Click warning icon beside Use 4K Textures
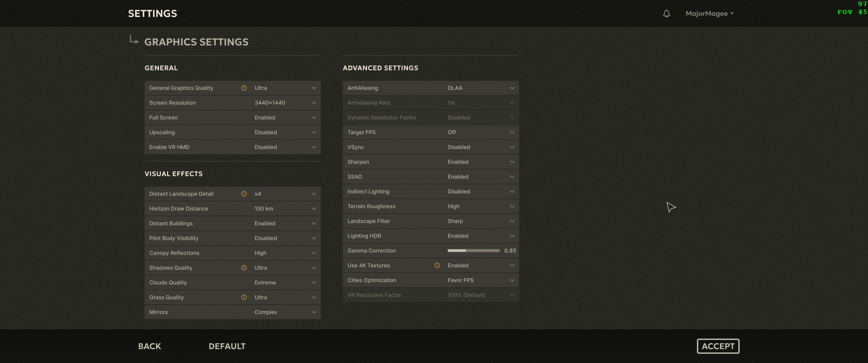 (x=437, y=265)
